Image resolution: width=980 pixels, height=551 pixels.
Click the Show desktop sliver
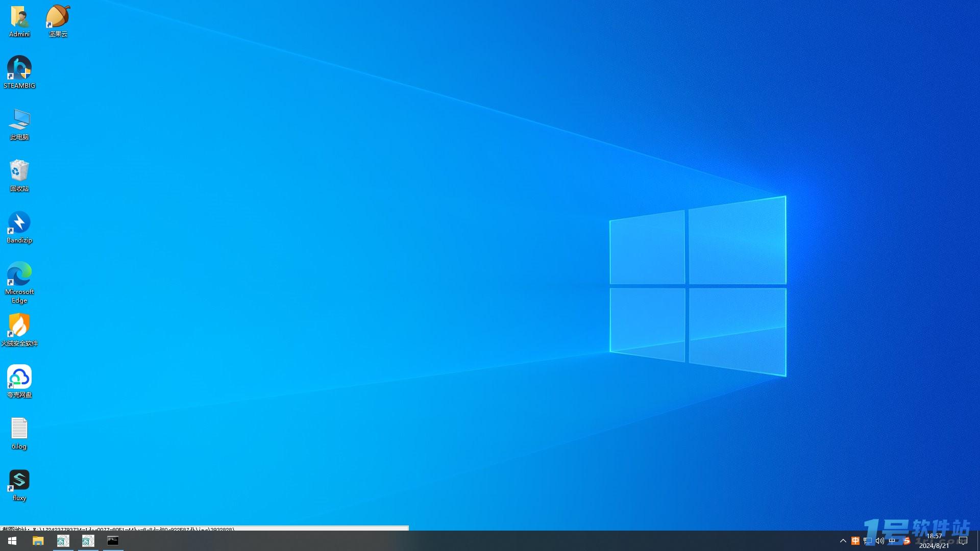pyautogui.click(x=978, y=541)
